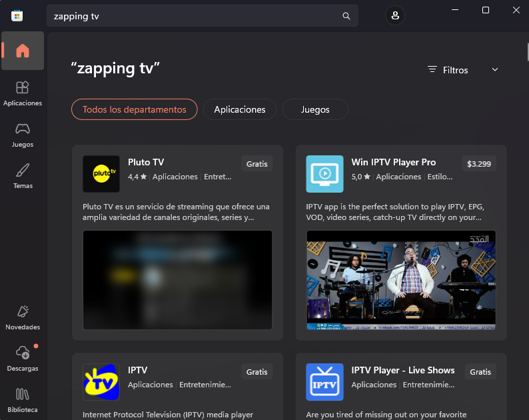Select the Aplicaciones filter pill

point(240,109)
